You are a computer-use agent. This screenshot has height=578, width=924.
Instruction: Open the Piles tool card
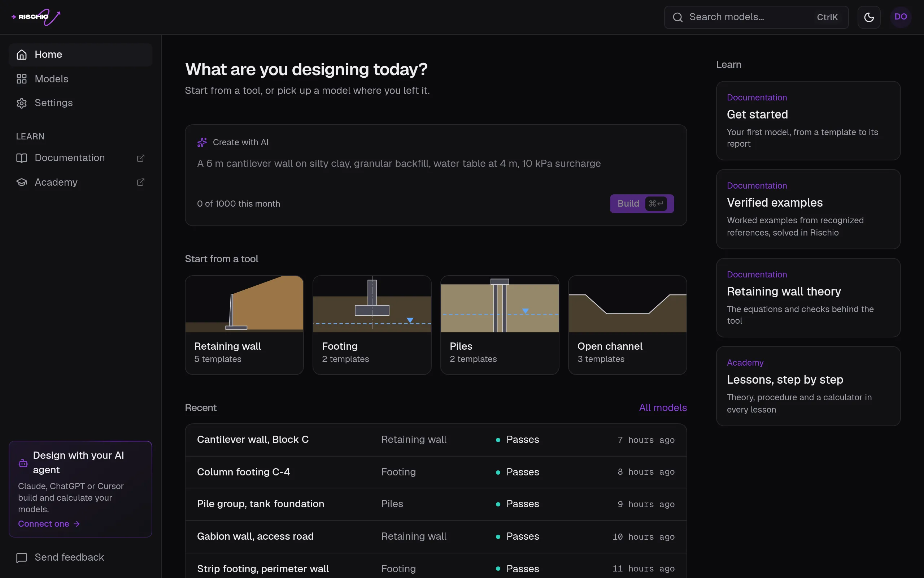[x=500, y=325]
